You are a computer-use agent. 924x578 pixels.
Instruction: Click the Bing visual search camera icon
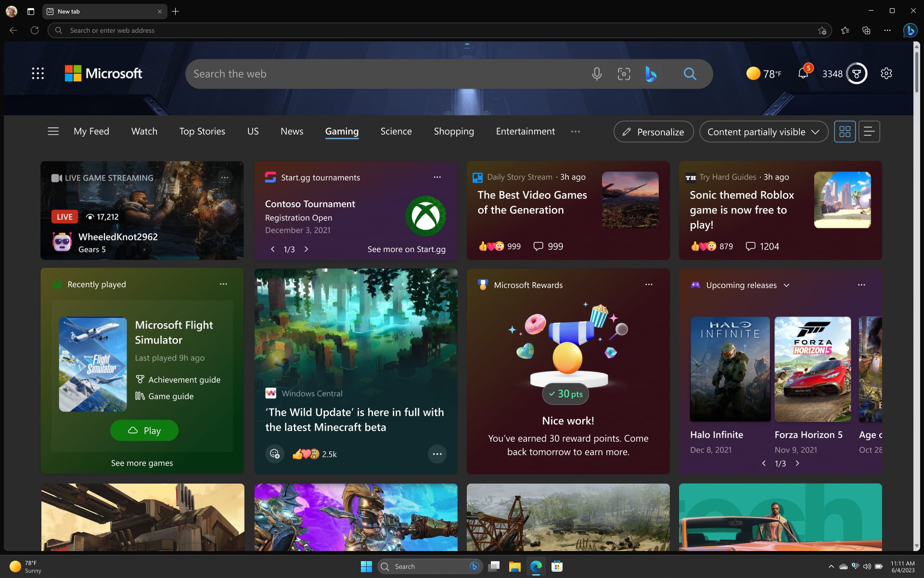(623, 73)
